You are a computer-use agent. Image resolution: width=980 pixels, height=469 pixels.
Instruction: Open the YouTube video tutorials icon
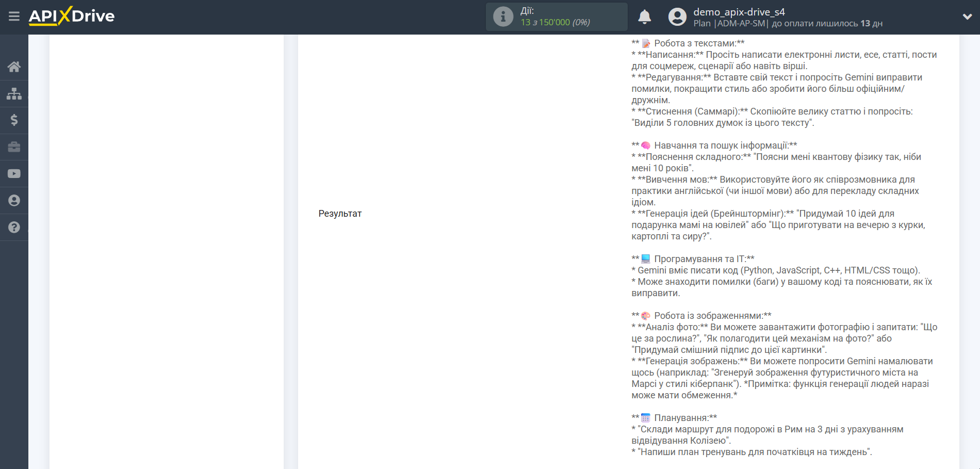pyautogui.click(x=14, y=174)
